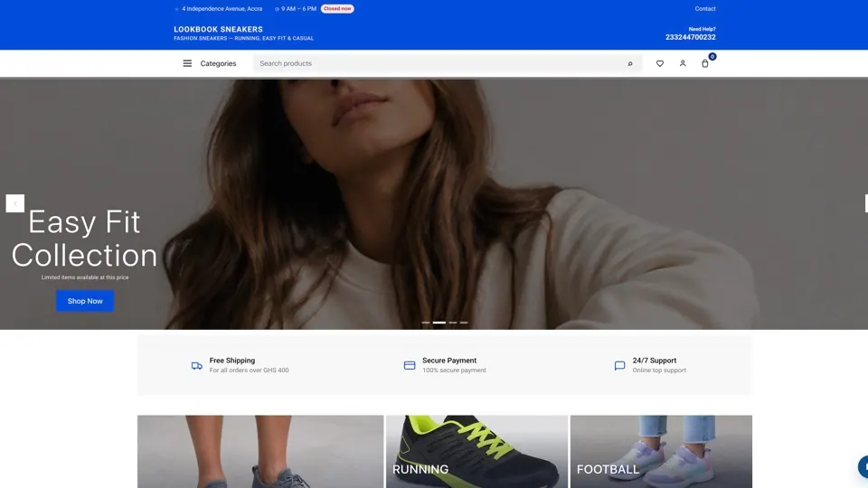Select the fourth carousel slide indicator

[464, 323]
